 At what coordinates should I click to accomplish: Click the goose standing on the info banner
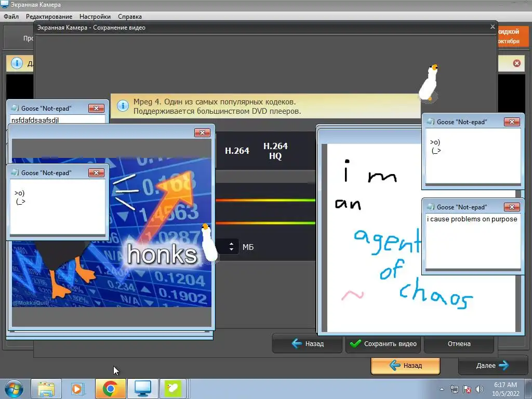click(x=429, y=83)
